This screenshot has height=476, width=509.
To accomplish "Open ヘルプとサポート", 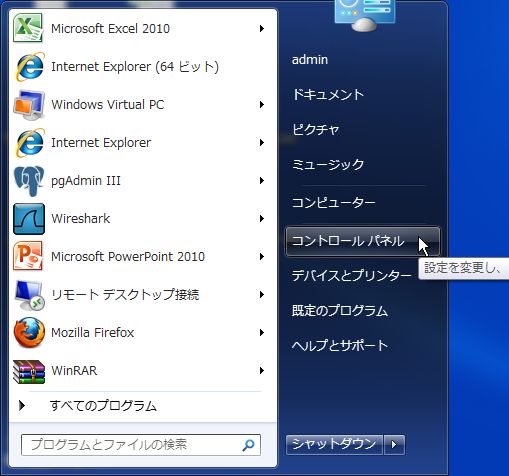I will [x=340, y=345].
